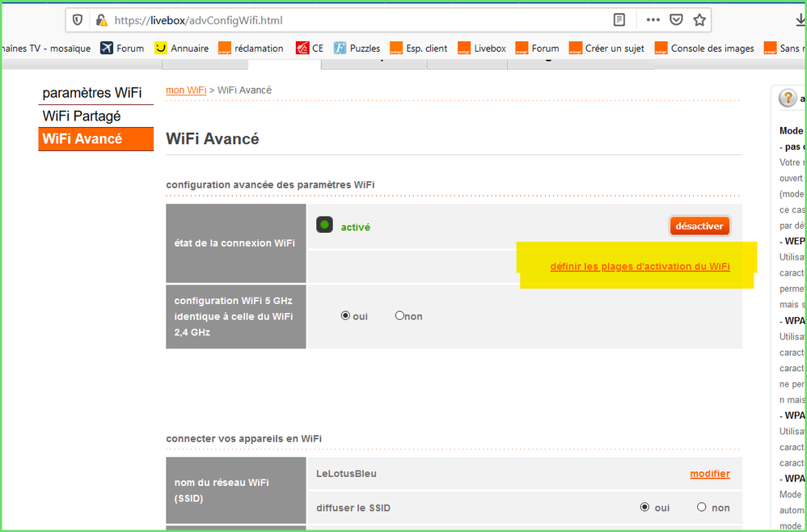Click the green WiFi status indicator
Image resolution: width=807 pixels, height=532 pixels.
tap(324, 225)
